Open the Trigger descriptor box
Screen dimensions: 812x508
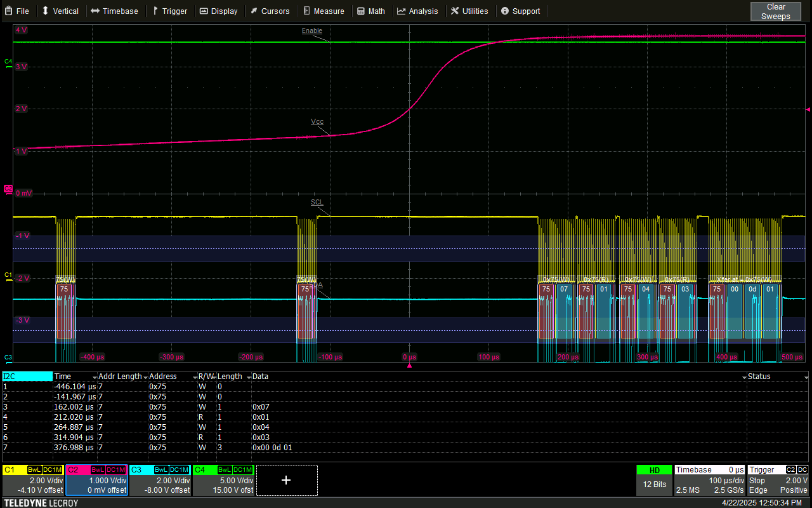pos(778,480)
